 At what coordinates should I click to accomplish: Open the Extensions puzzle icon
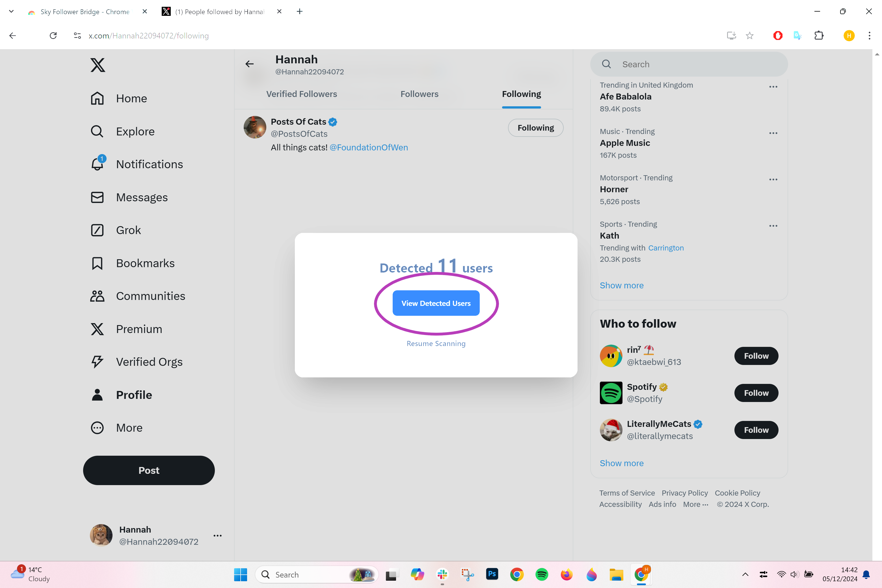tap(819, 36)
